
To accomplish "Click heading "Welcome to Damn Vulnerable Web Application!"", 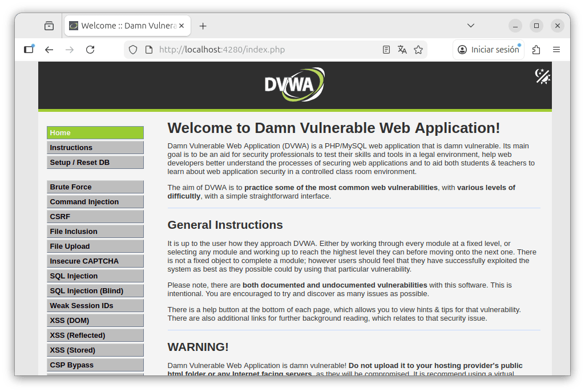I will [333, 128].
